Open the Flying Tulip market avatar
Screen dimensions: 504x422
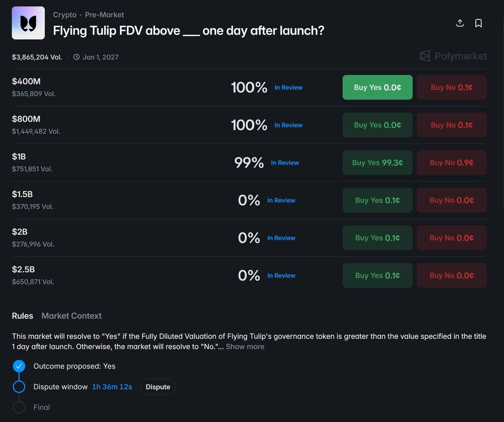click(28, 23)
